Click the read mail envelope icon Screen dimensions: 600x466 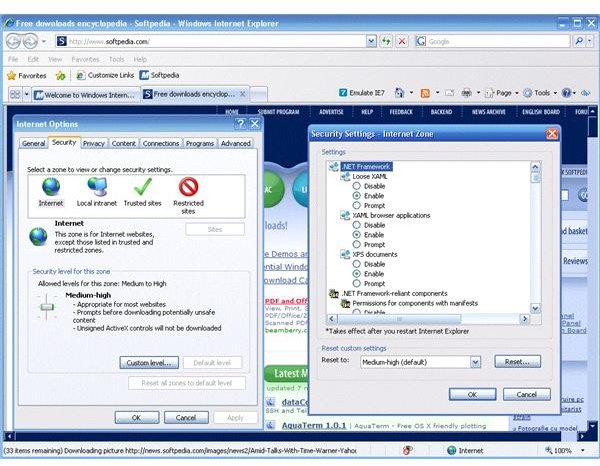pos(450,93)
